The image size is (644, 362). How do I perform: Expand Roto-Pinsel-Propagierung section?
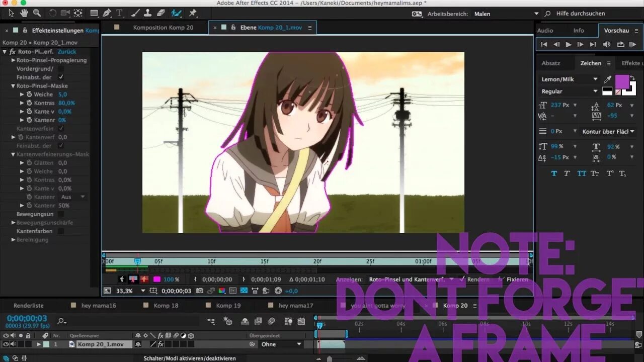(x=13, y=60)
